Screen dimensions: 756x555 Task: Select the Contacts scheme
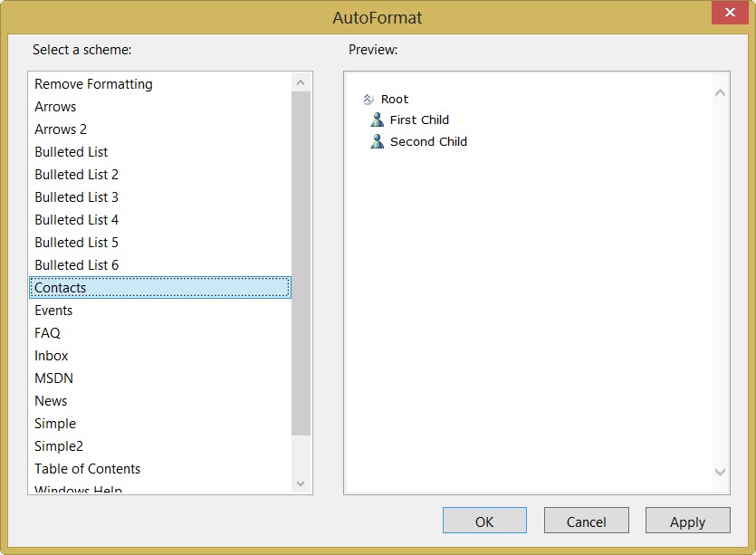[x=160, y=288]
